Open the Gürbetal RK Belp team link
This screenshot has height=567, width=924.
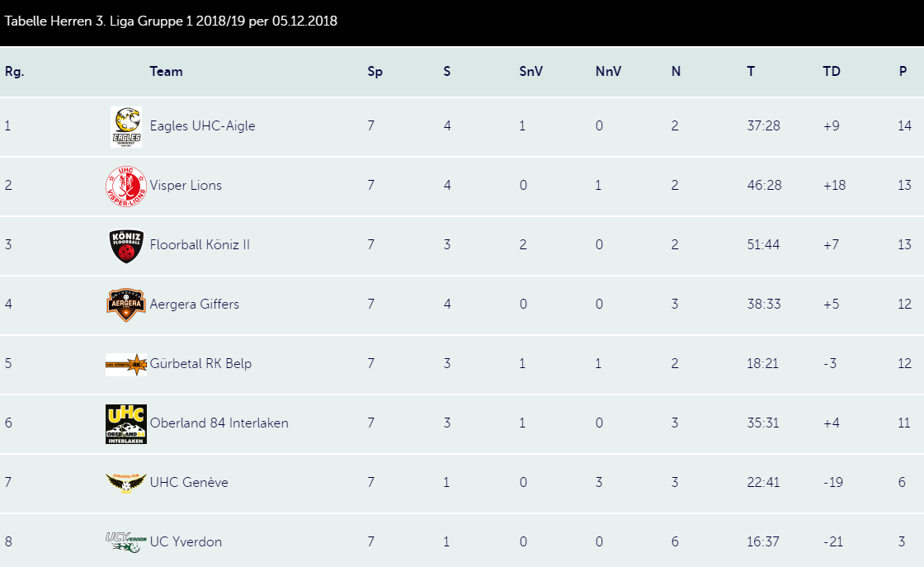coord(200,364)
